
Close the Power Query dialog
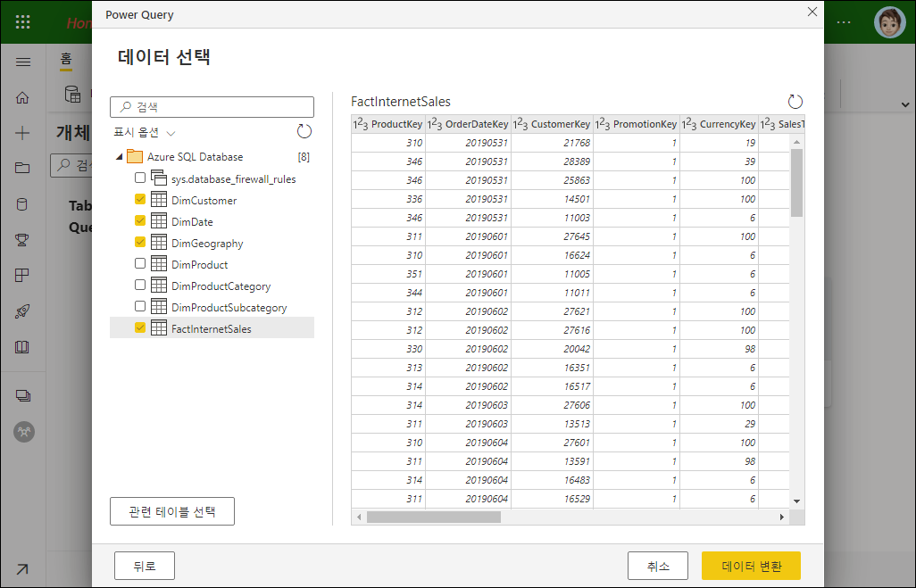812,12
